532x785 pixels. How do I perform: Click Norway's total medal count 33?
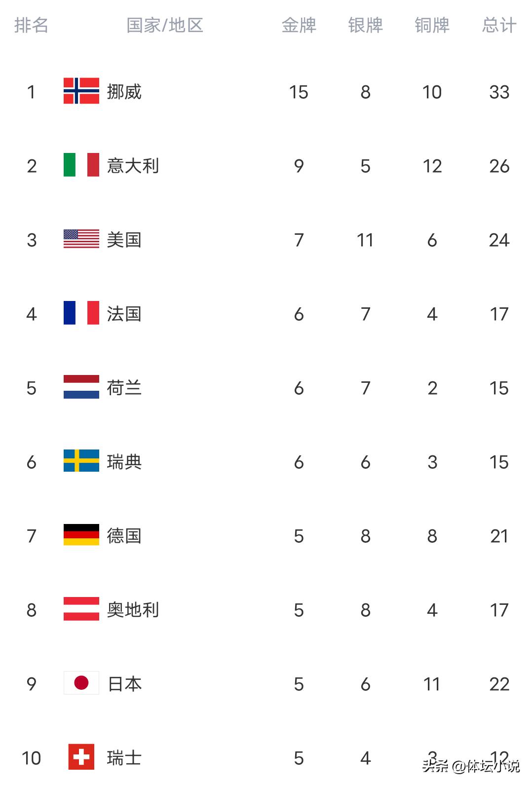click(499, 92)
